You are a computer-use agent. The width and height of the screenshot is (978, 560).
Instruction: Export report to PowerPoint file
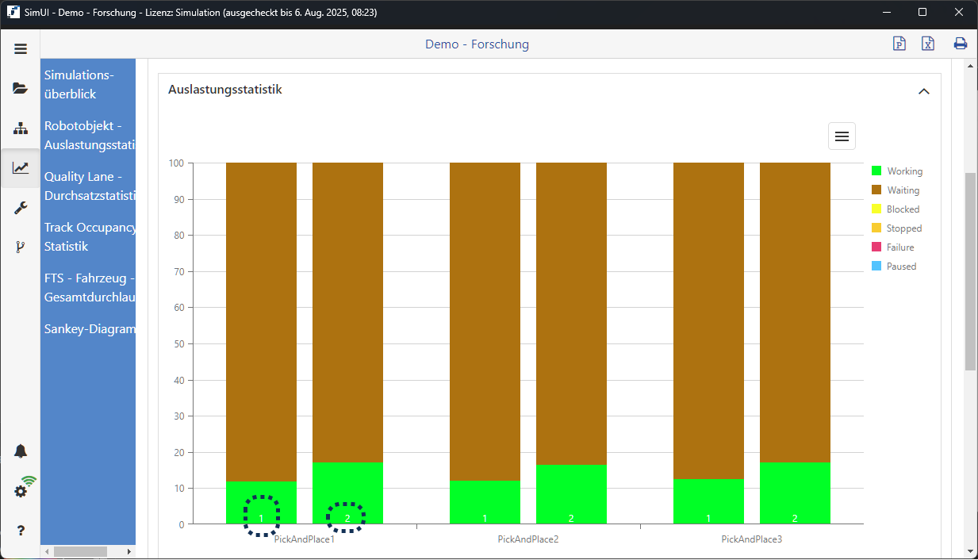899,44
